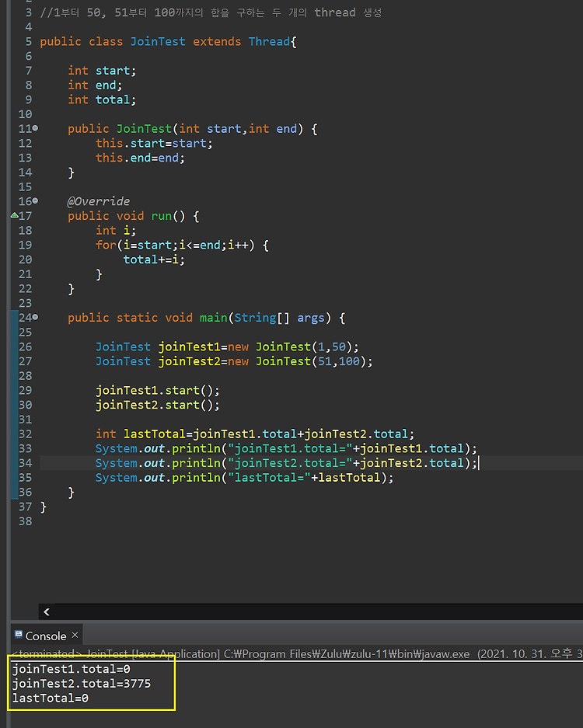Screen dimensions: 583x728
Task: Click the 'int start;' field declaration
Action: pyautogui.click(x=102, y=71)
